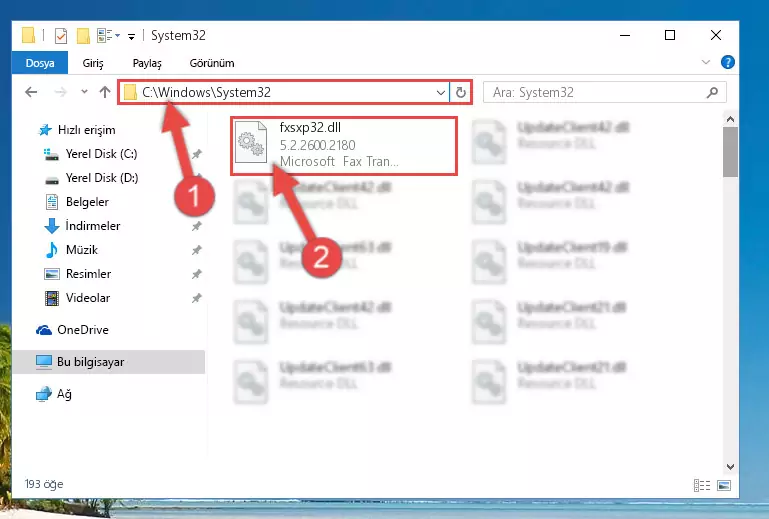
Task: Click the fxsxp32.dll gear file icon
Action: point(251,142)
